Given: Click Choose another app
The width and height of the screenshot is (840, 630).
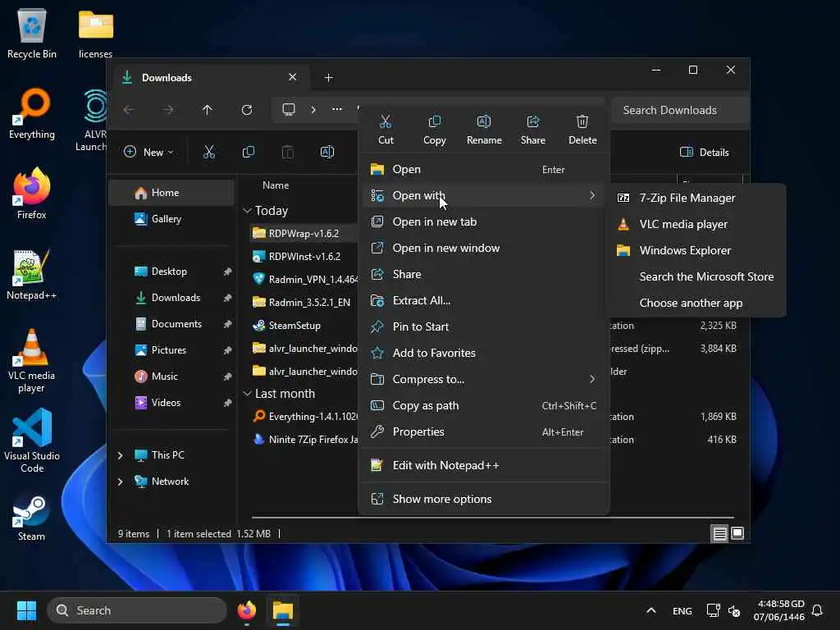Looking at the screenshot, I should 697,304.
